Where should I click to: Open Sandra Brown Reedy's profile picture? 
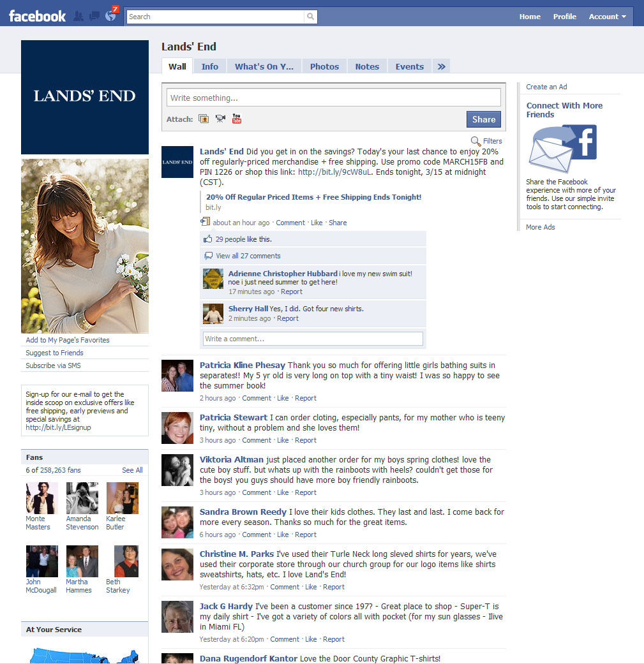(x=177, y=522)
